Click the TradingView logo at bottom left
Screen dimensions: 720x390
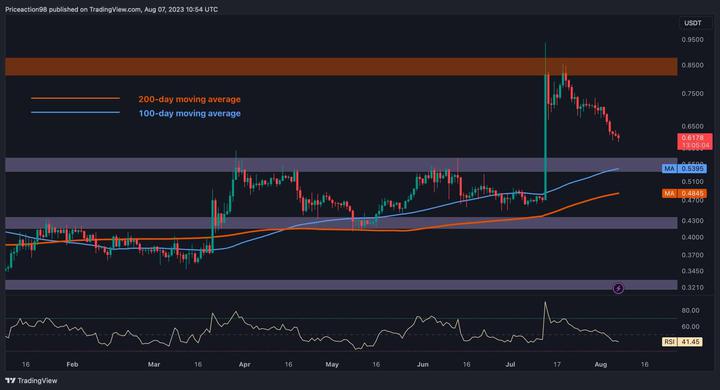click(x=31, y=380)
